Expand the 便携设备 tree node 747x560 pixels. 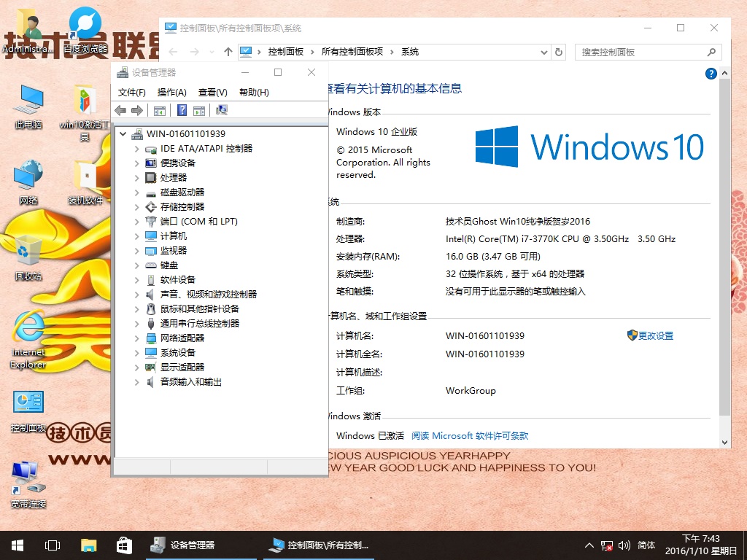(136, 163)
